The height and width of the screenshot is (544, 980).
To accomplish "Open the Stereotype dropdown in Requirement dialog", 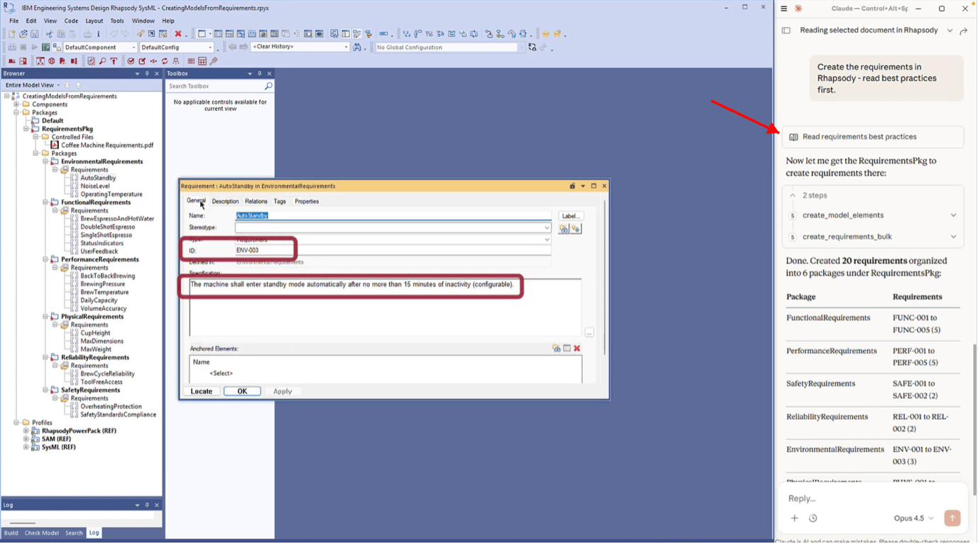I will pos(546,228).
